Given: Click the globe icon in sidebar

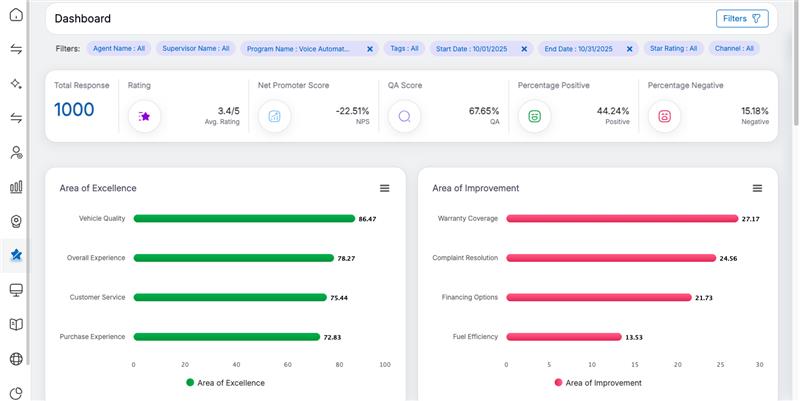Looking at the screenshot, I should pyautogui.click(x=15, y=359).
